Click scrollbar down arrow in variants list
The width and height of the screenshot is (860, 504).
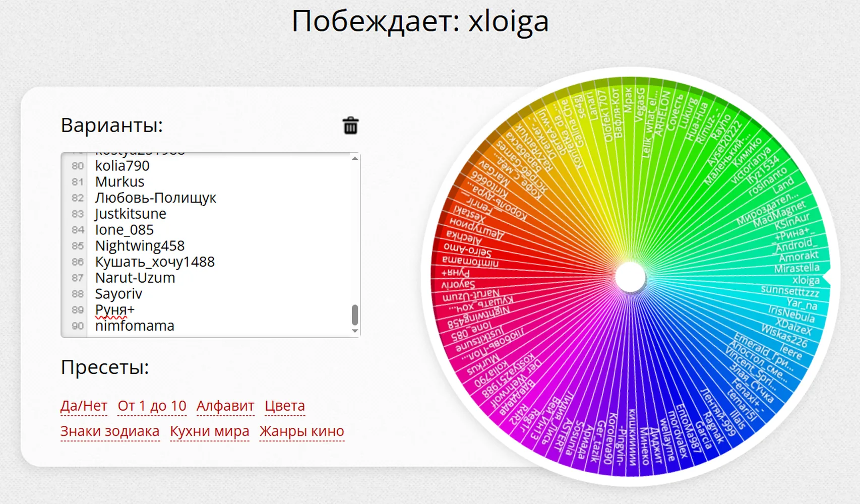355,331
